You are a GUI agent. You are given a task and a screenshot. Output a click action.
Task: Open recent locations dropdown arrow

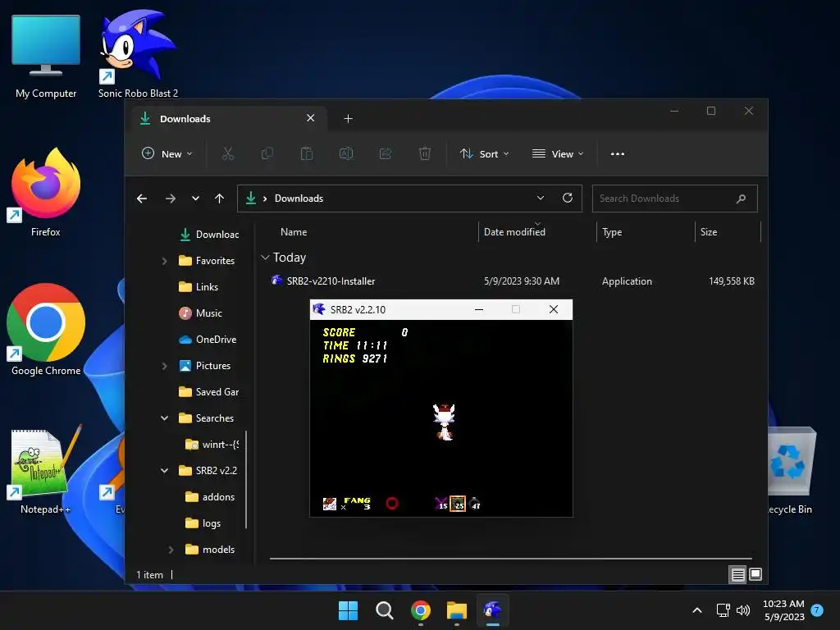[195, 199]
